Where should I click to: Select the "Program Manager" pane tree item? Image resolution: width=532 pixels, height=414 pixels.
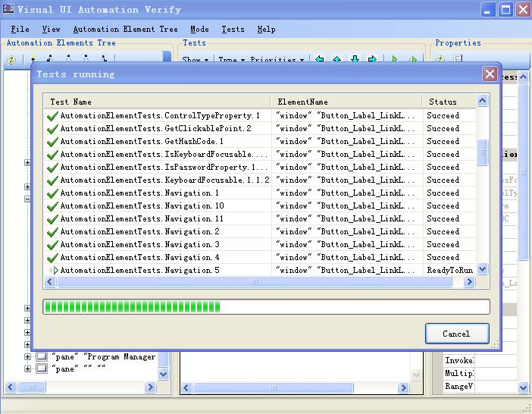pos(104,356)
